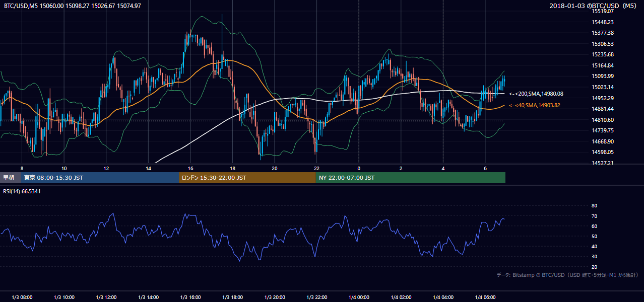
Task: Click the RSI scale value 30
Action: click(x=594, y=257)
